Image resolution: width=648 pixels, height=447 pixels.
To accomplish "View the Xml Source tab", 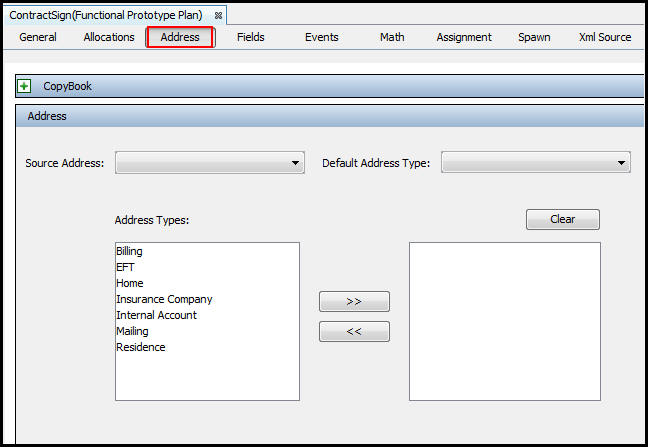I will click(x=605, y=37).
